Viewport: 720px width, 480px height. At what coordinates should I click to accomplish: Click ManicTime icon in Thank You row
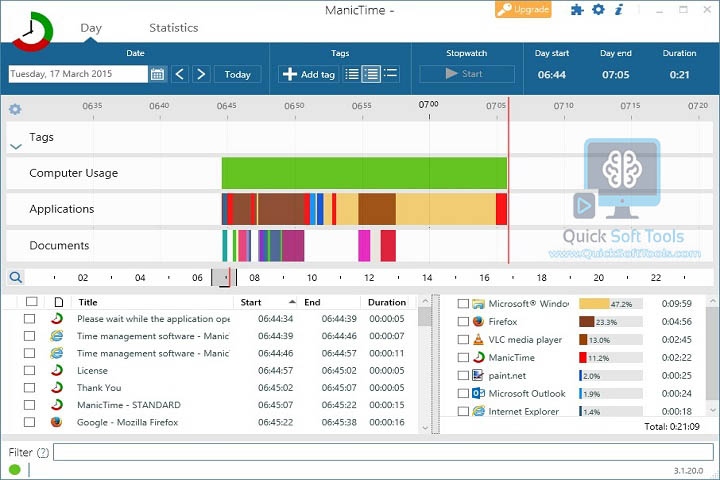pos(56,388)
